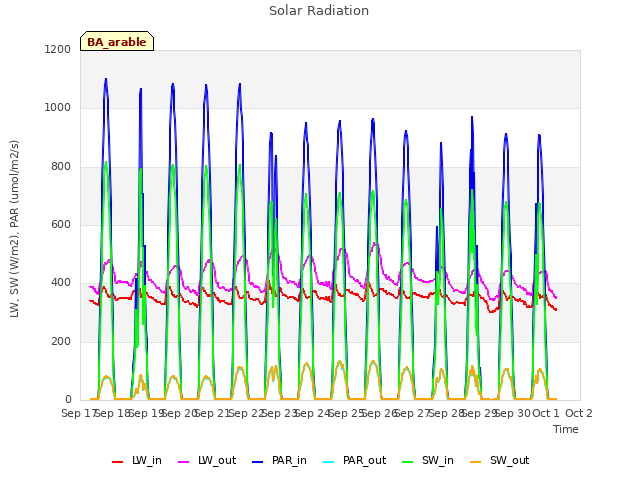Screen dimensions: 640x480
Task: Click the 400 y-axis tick label
Action: (61, 283)
